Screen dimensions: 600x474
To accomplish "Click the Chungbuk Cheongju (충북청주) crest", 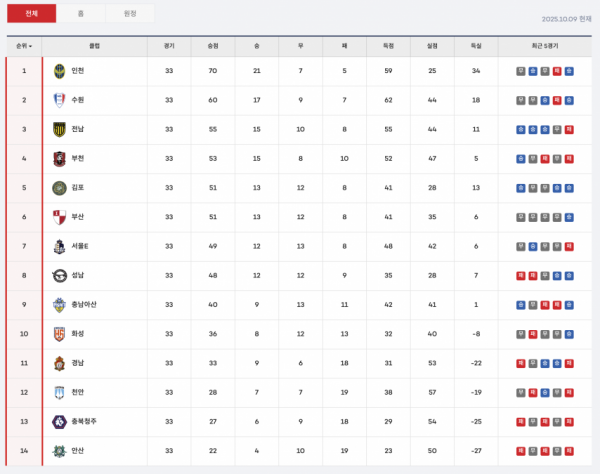I will (59, 422).
